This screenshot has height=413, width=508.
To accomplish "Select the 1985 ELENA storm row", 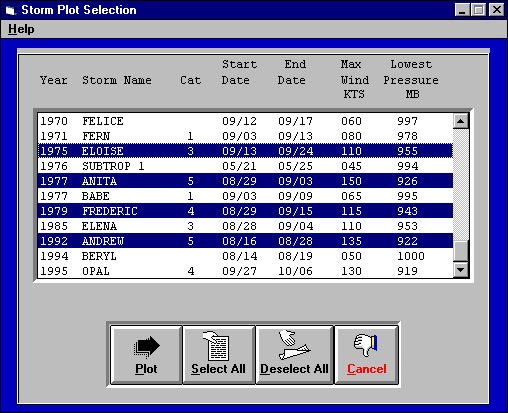I will [245, 226].
